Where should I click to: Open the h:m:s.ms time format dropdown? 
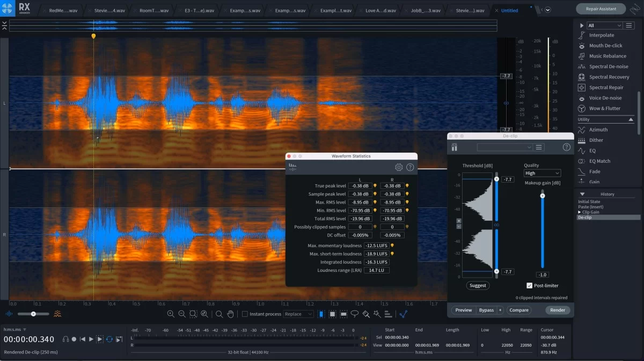[x=15, y=329]
